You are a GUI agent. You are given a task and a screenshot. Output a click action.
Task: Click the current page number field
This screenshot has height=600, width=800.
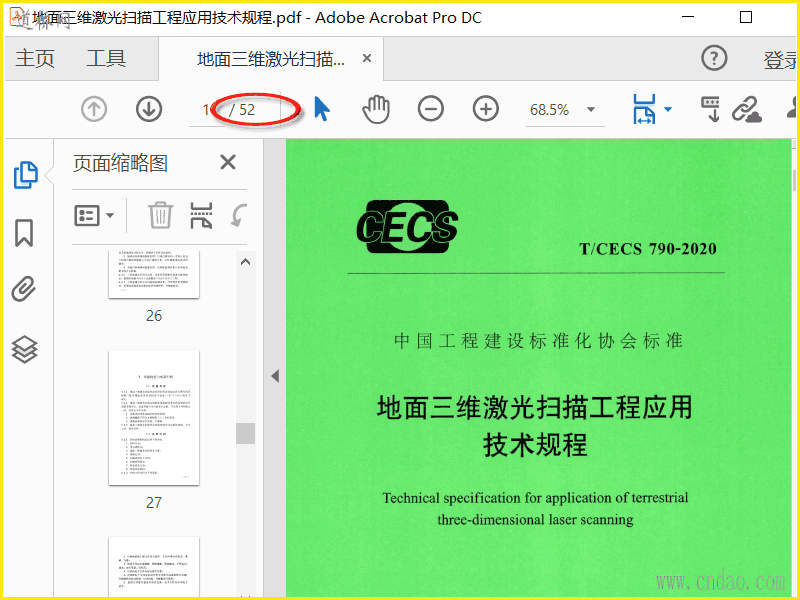[x=206, y=110]
